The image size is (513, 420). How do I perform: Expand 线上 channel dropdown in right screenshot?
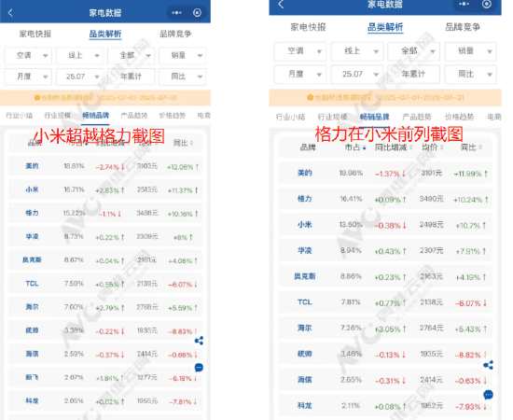coord(356,51)
